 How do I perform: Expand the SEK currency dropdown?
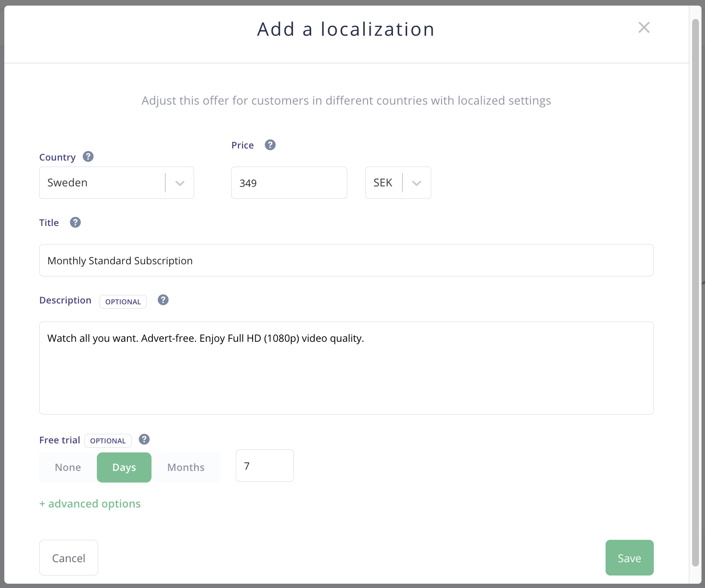pos(398,183)
